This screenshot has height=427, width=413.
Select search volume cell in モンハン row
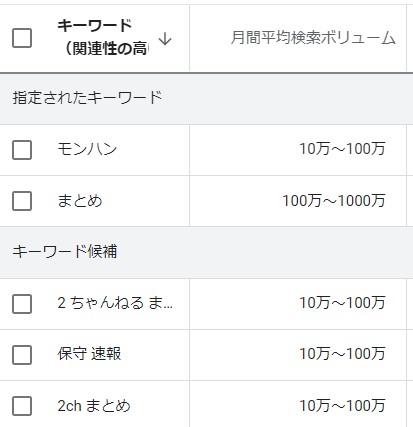[x=342, y=149]
